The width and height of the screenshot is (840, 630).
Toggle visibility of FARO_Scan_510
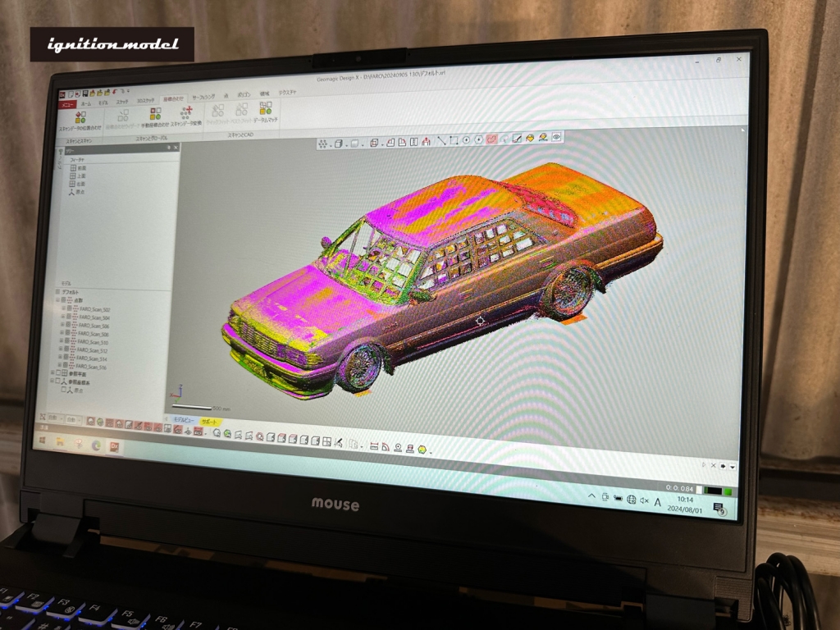(67, 340)
